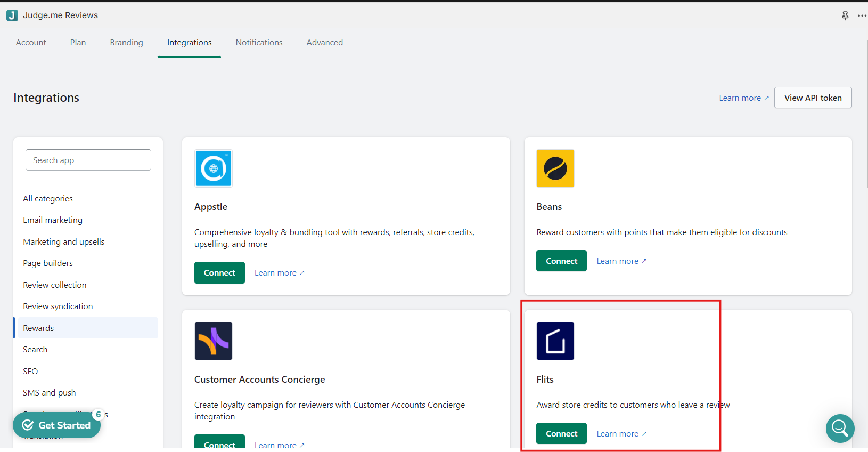868x452 pixels.
Task: Pick the Review syndication category
Action: coord(58,306)
